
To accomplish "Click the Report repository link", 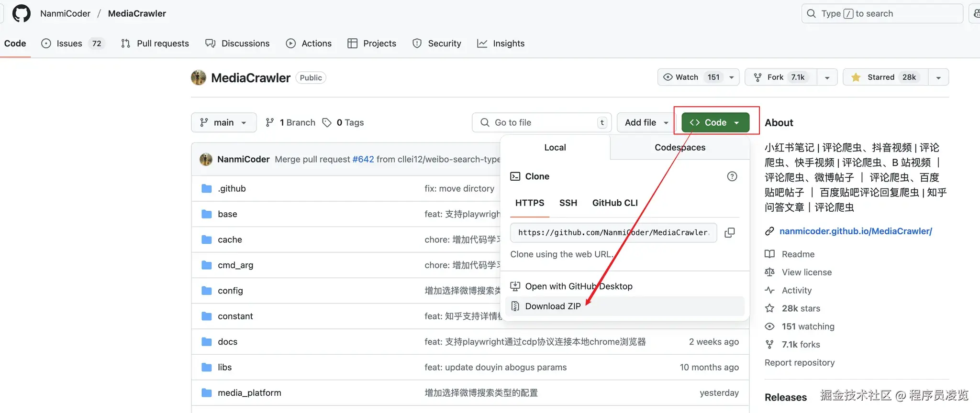I will coord(800,362).
